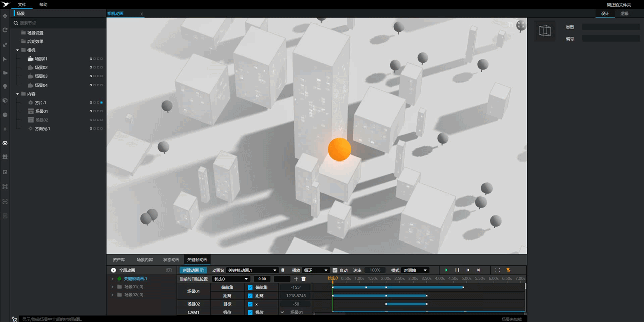Screen dimensions: 644x322
Task: Expand the 场景02( 0) animation folder
Action: click(x=113, y=295)
